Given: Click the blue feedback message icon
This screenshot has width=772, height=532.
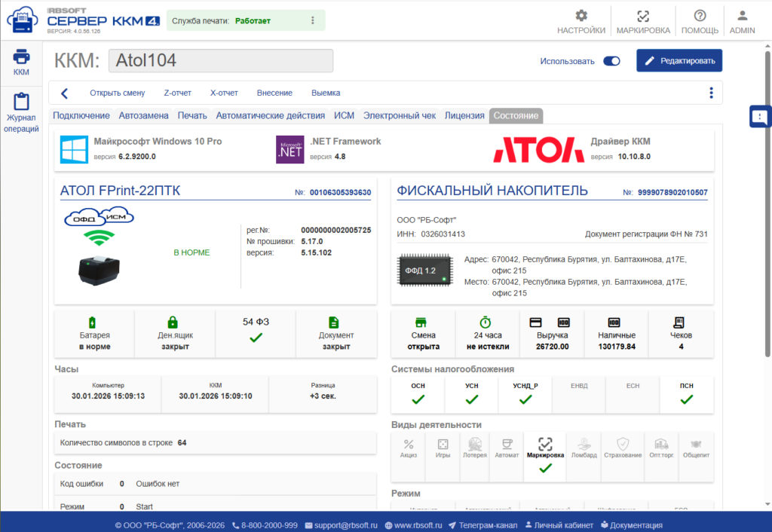Looking at the screenshot, I should 760,117.
